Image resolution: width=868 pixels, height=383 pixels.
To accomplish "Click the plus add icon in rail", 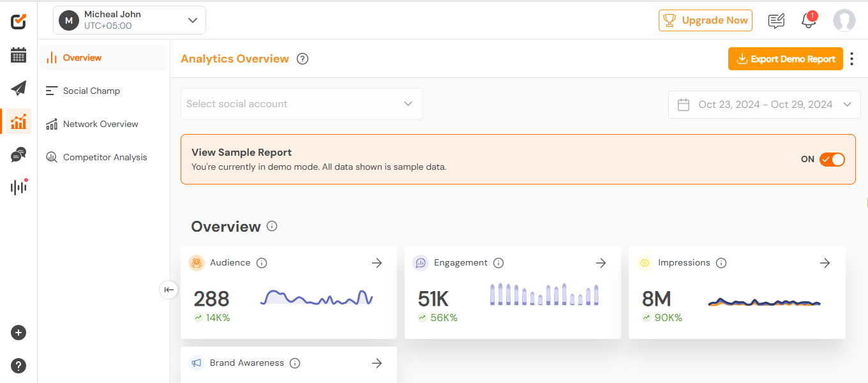I will coord(19,333).
